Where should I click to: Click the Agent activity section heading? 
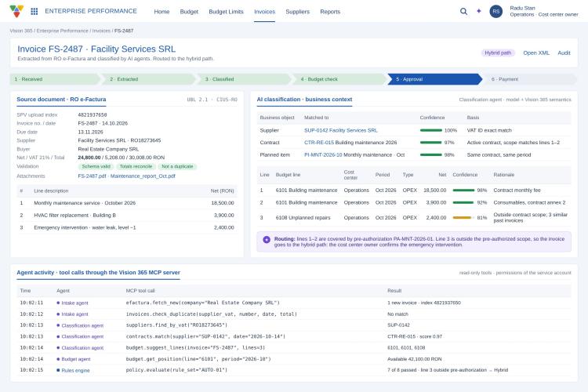98,273
